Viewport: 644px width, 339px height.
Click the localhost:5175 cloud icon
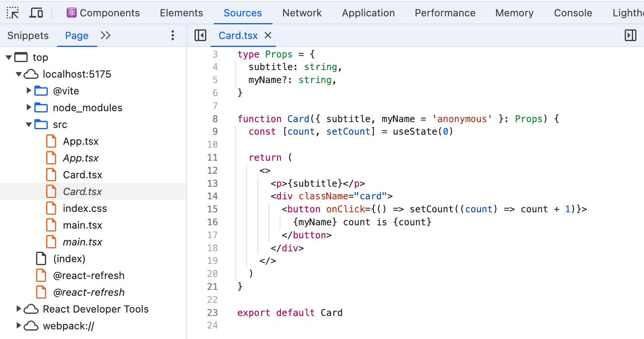[31, 74]
